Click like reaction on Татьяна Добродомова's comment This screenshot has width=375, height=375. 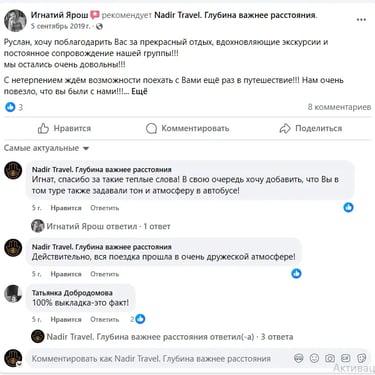tap(140, 319)
